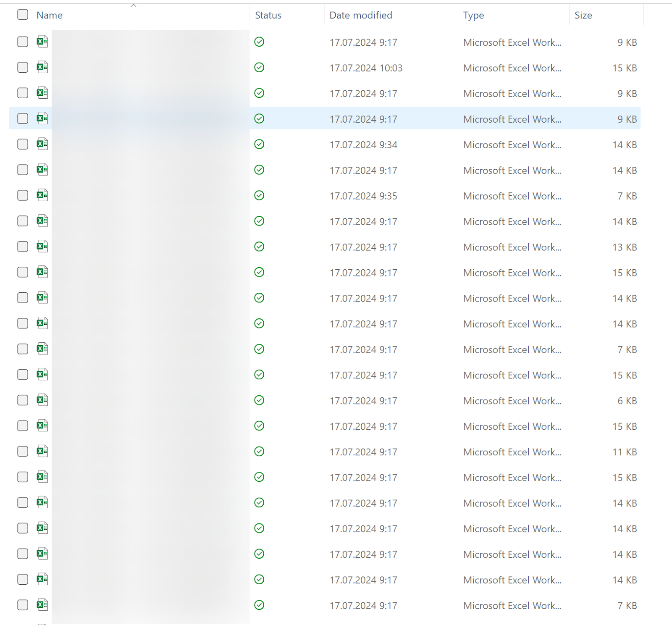Click the synced status icon for 13 KB file
The height and width of the screenshot is (633, 672).
point(260,247)
